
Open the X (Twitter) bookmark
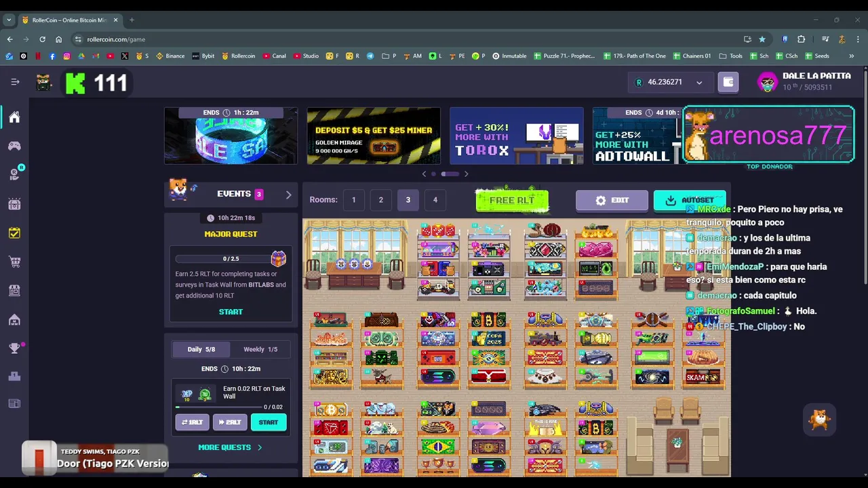tap(125, 56)
